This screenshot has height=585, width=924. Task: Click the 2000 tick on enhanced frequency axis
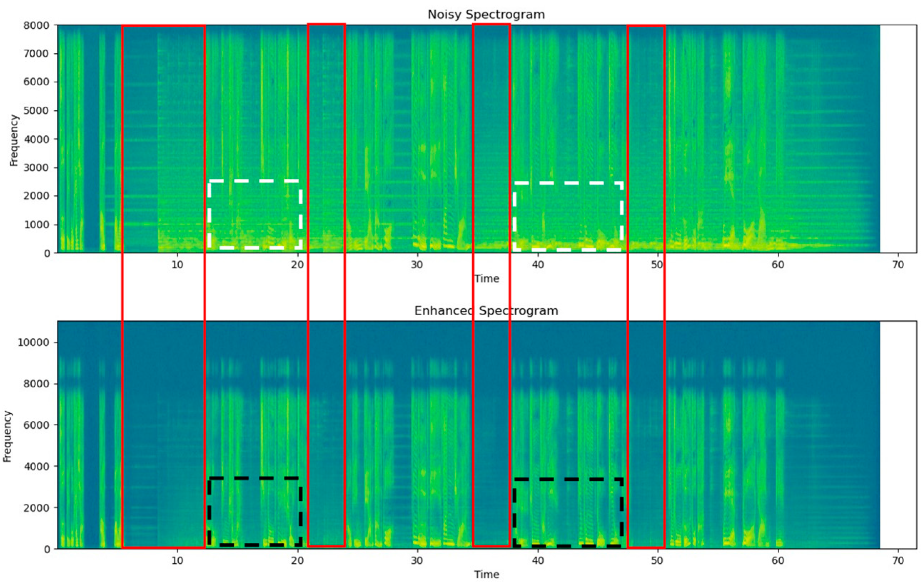(x=37, y=508)
